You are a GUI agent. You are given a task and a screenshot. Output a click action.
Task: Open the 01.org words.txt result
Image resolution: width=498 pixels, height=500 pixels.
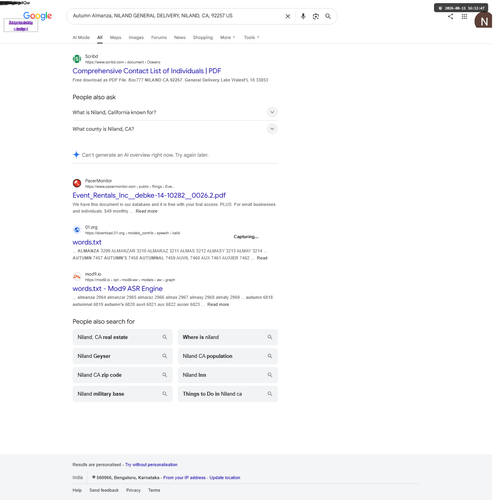[87, 242]
